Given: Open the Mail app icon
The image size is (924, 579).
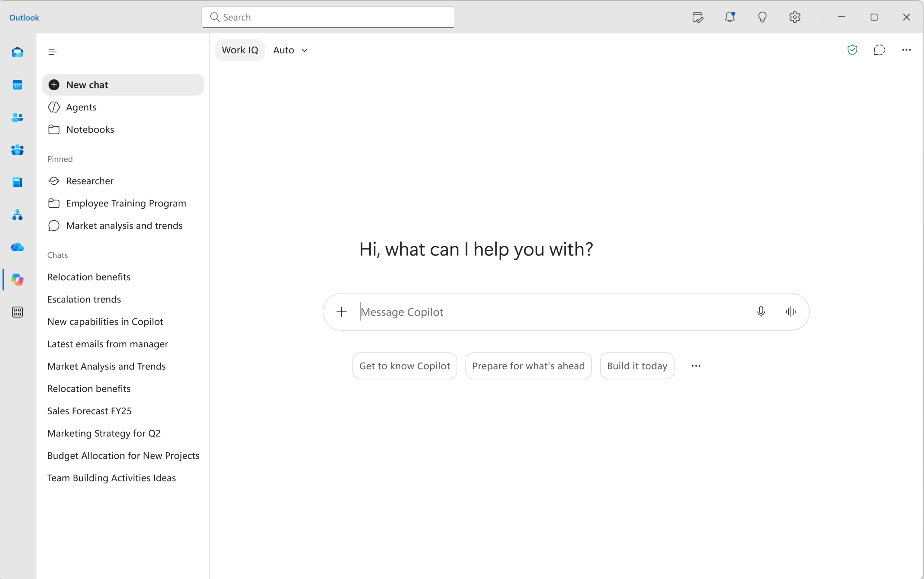Looking at the screenshot, I should pos(17,52).
